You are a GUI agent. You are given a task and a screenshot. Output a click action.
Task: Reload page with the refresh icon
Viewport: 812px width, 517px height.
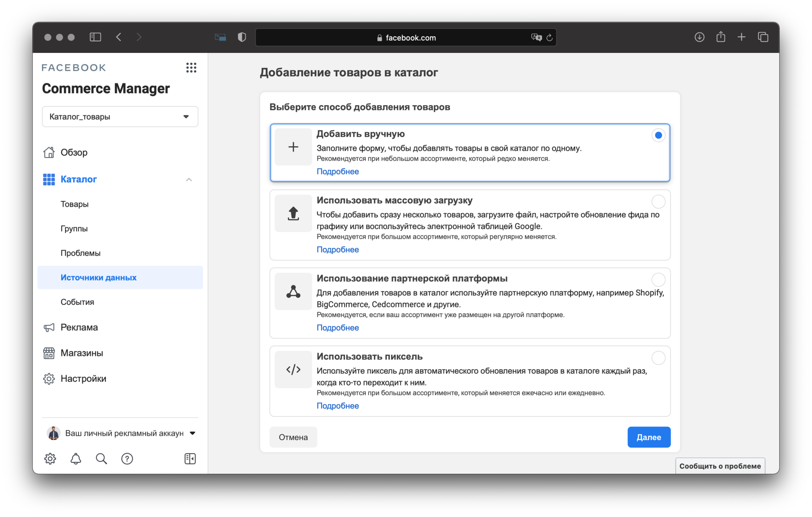pyautogui.click(x=549, y=38)
